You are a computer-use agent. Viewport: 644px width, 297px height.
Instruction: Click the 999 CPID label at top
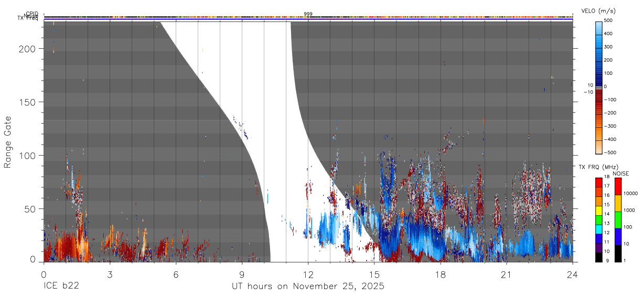(x=308, y=14)
